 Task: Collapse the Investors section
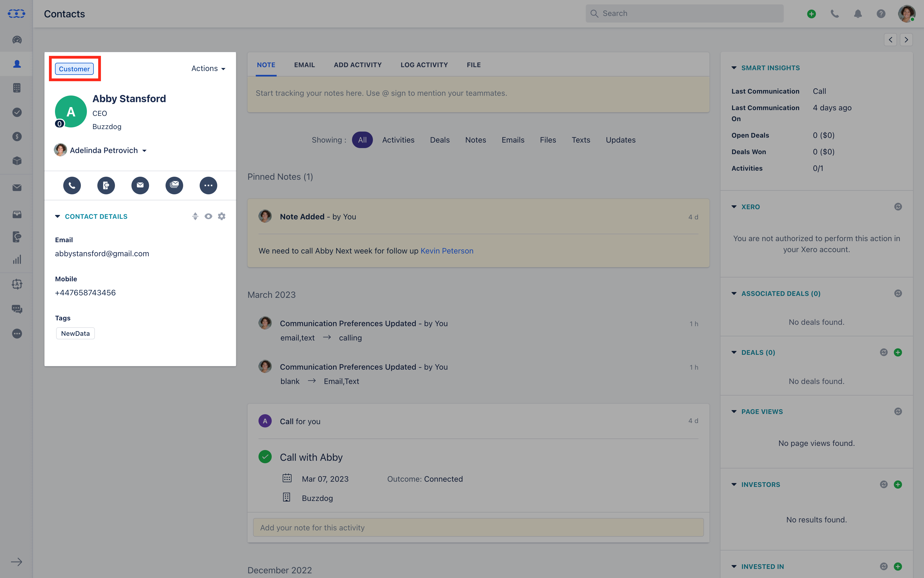coord(734,485)
